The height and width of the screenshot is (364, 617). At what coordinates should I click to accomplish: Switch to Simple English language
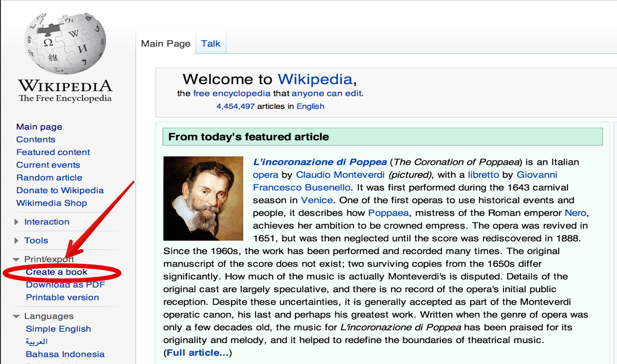[58, 329]
